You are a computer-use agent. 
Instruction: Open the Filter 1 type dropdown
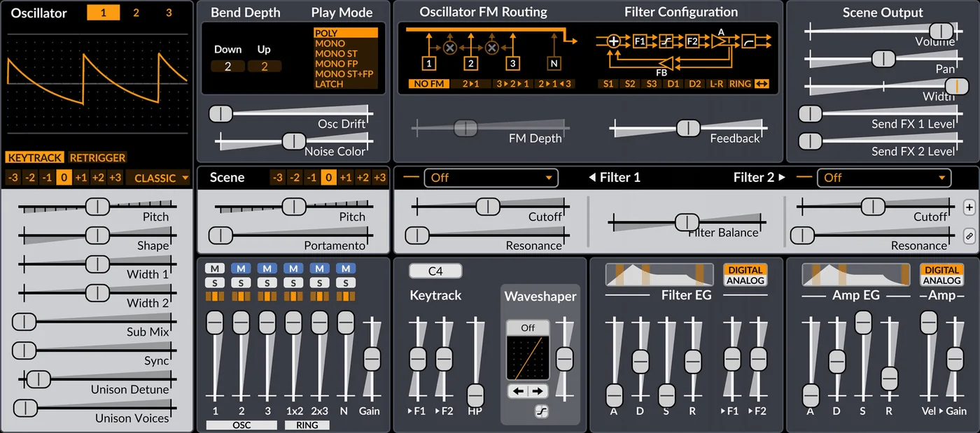[x=491, y=178]
